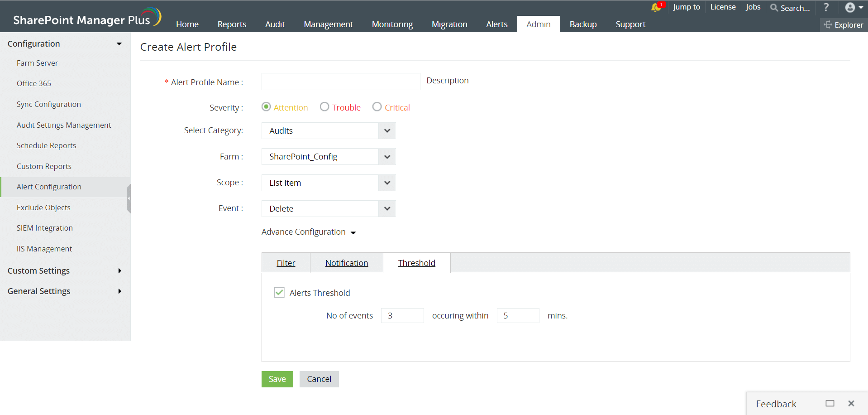Open the Select Category dropdown
The image size is (868, 415).
click(329, 131)
